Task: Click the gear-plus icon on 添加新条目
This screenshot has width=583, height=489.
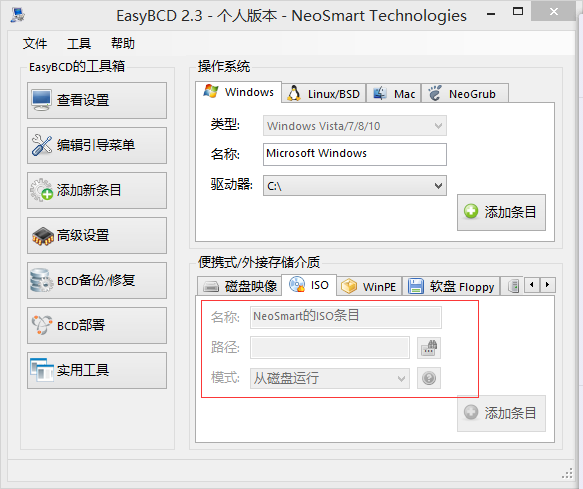Action: pos(42,190)
